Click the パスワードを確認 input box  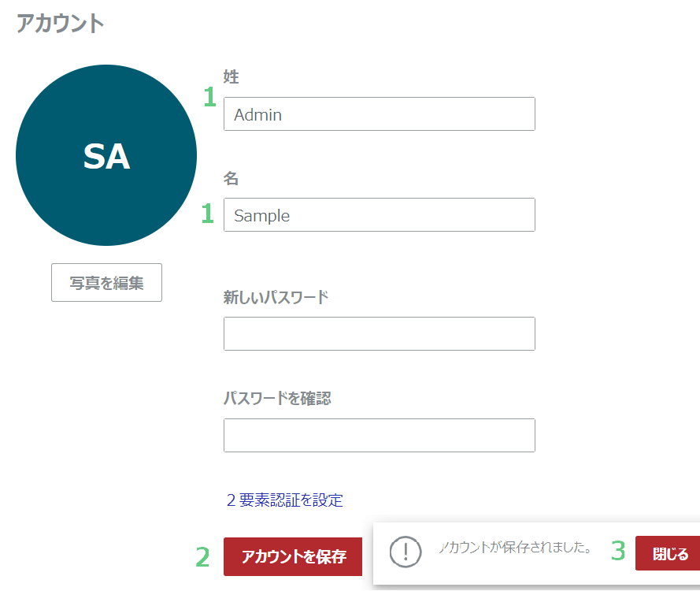[x=380, y=435]
